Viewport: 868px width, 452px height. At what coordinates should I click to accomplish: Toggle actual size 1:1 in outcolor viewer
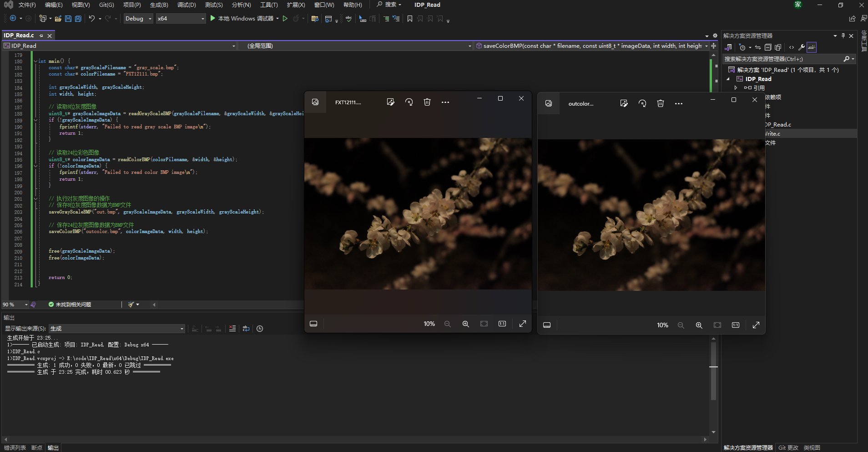click(736, 325)
